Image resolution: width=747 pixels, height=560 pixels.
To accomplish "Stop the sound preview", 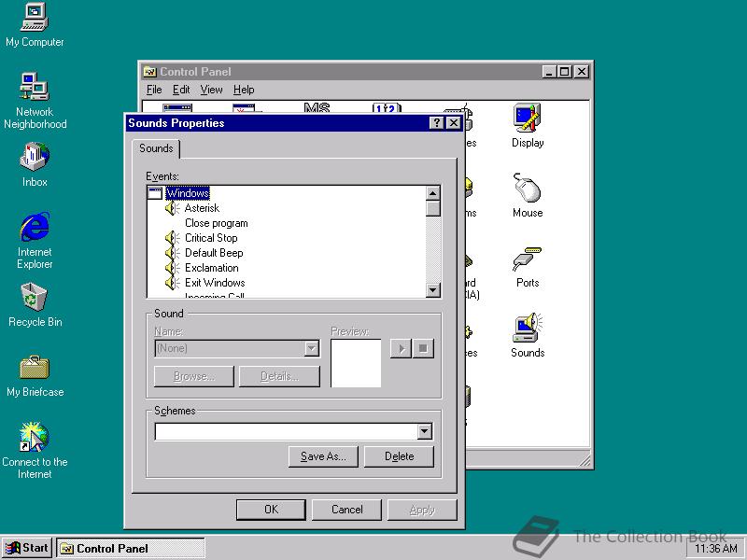I will 423,348.
